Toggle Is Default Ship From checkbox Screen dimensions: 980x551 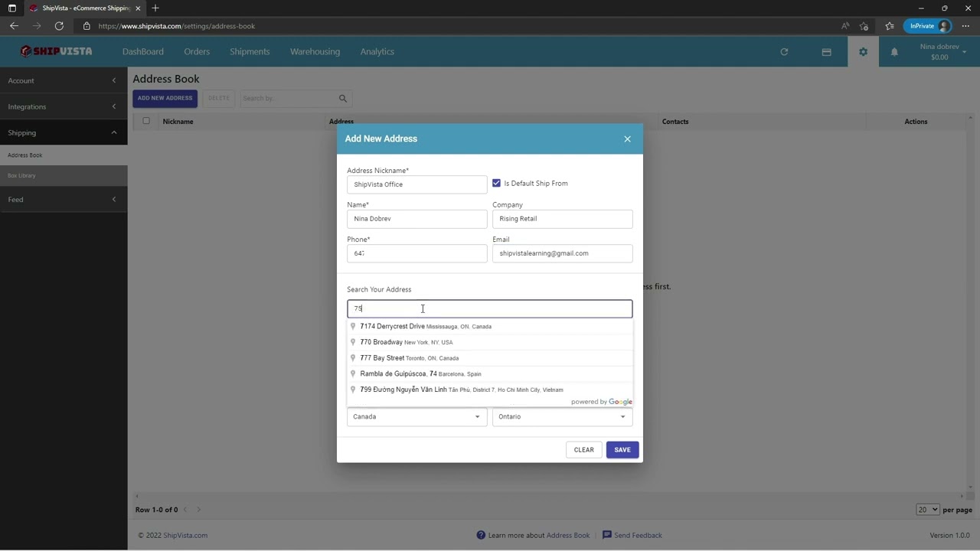[496, 183]
